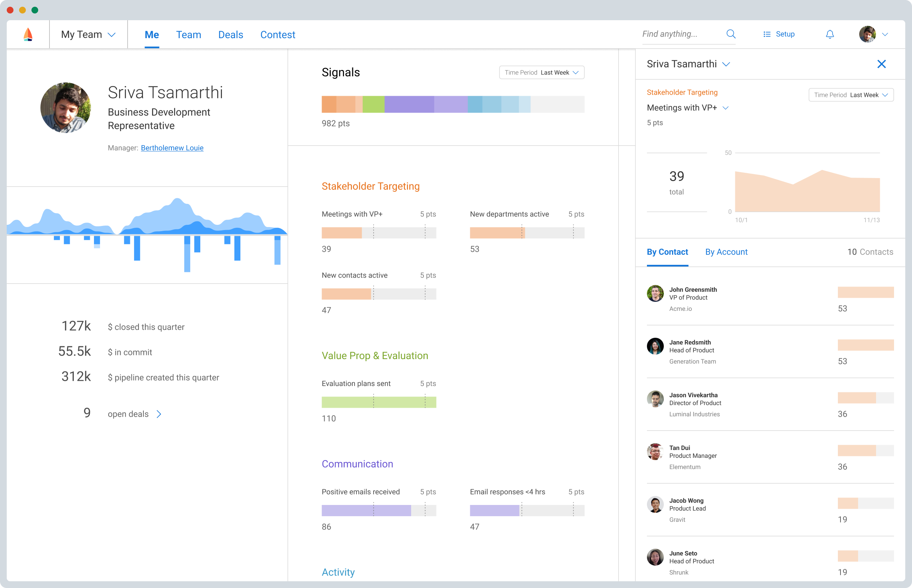
Task: Open the Deals tab
Action: 230,35
